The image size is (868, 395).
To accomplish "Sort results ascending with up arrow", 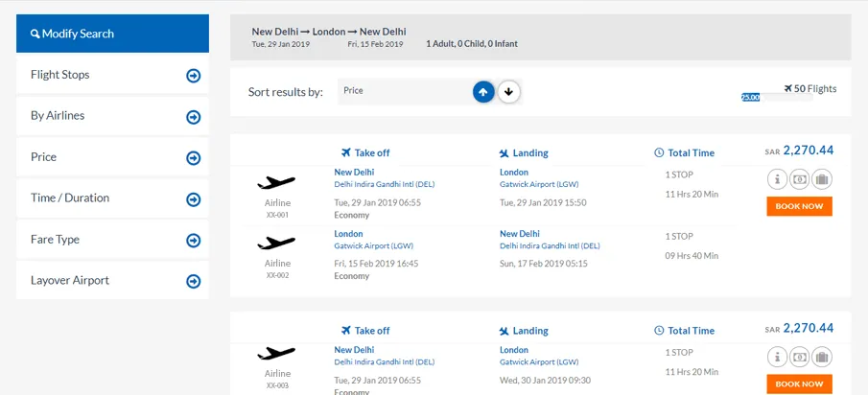I will pyautogui.click(x=483, y=92).
